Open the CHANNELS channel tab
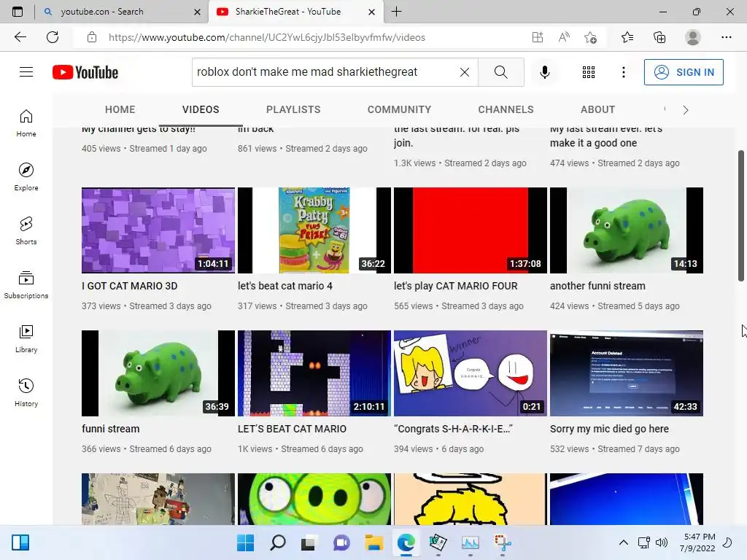 click(x=506, y=109)
